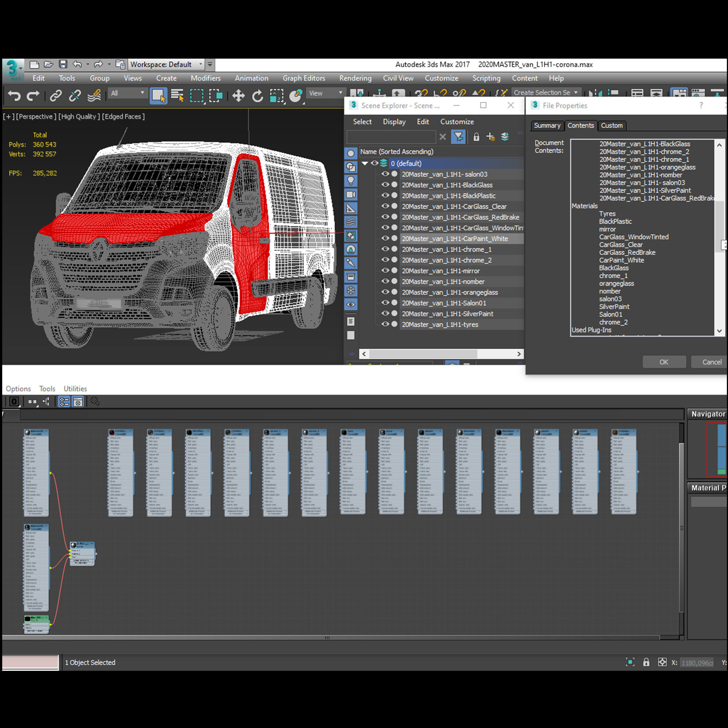Choose Rectangular Selection Region tool
Viewport: 728px width, 728px height.
point(197,96)
